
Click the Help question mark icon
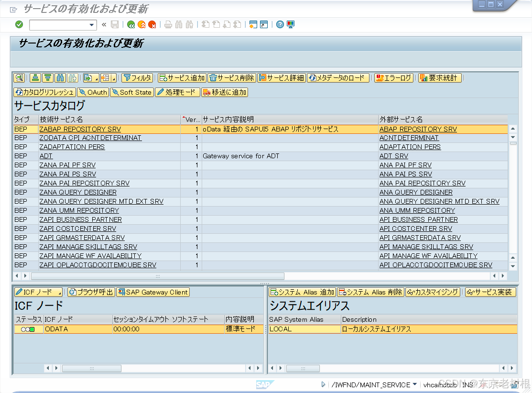(x=280, y=24)
